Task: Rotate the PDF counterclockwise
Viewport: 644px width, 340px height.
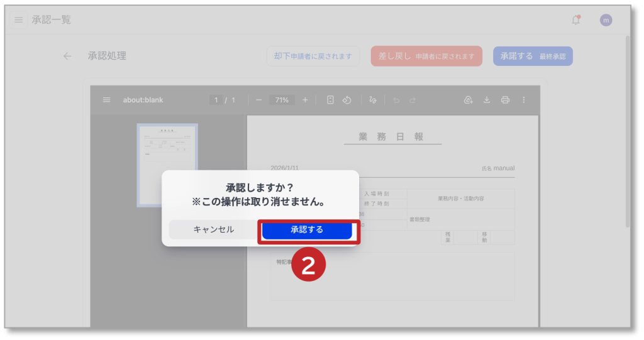Action: coord(347,100)
